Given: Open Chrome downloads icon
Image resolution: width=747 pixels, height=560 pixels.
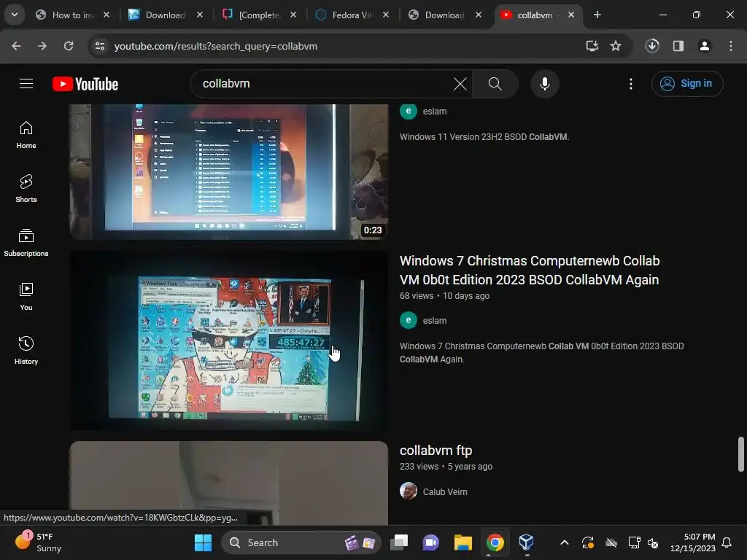Looking at the screenshot, I should (x=652, y=46).
